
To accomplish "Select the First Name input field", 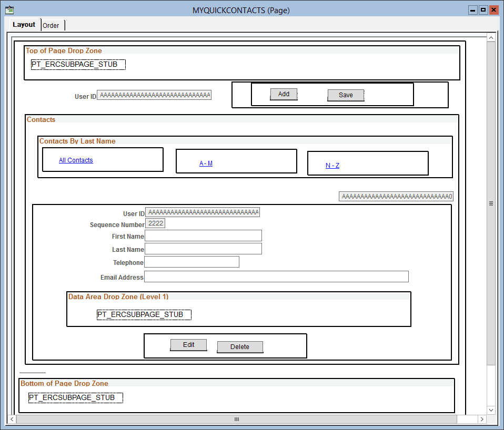I will [203, 235].
